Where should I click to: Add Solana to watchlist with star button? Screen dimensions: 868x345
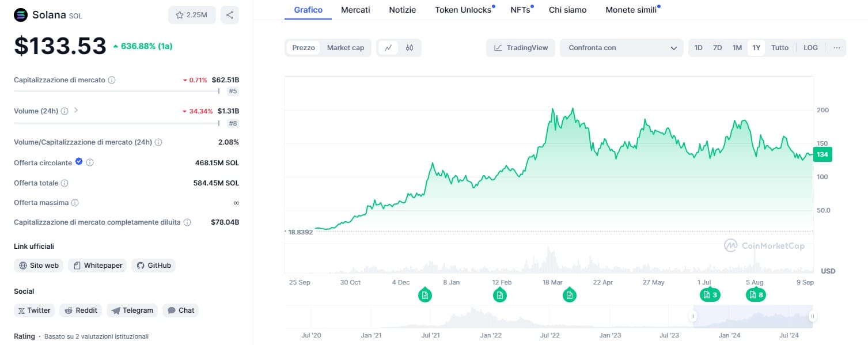click(x=192, y=15)
